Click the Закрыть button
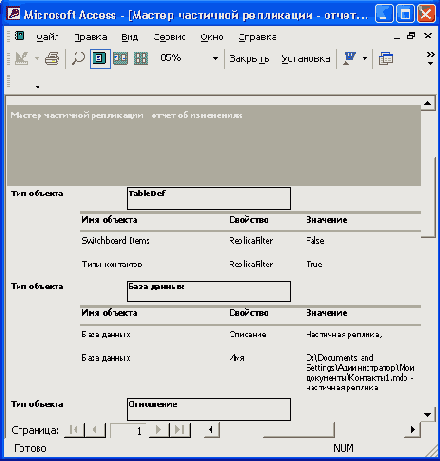The height and width of the screenshot is (461, 440). click(249, 59)
